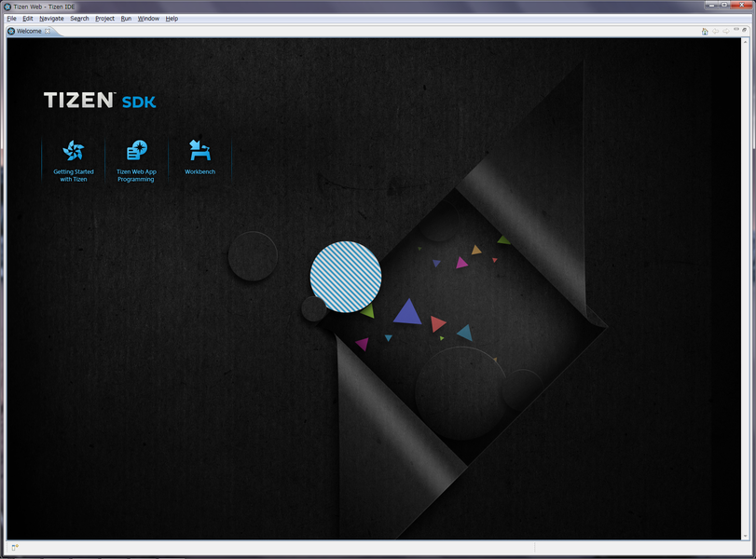
Task: Go to Welcome home page icon
Action: point(705,32)
